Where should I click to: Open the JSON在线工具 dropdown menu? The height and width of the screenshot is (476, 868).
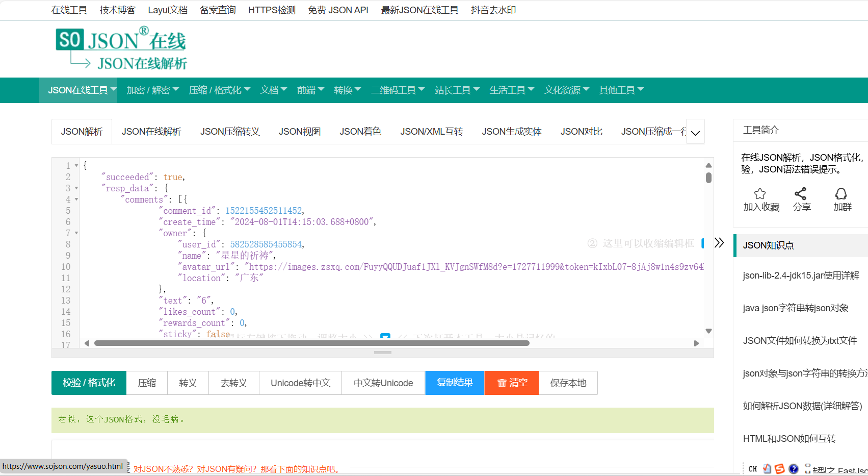tap(78, 90)
